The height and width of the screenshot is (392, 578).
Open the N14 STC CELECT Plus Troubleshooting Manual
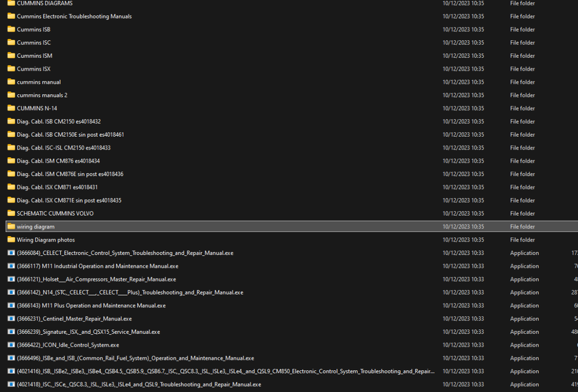pyautogui.click(x=130, y=292)
